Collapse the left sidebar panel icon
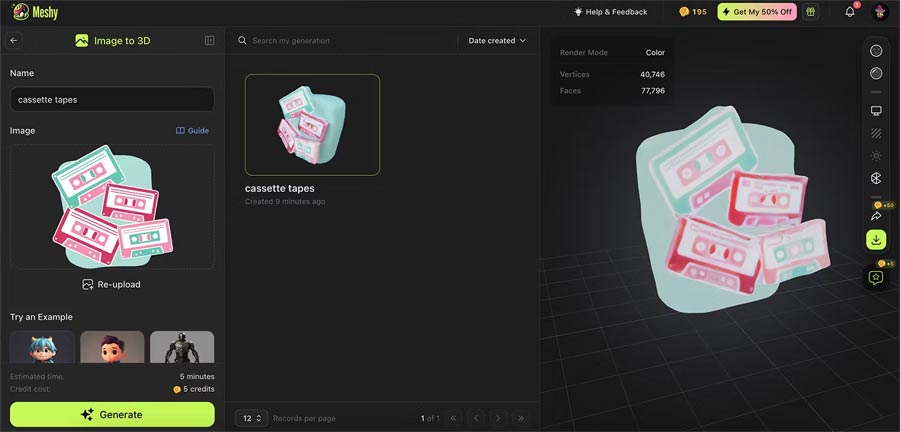900x432 pixels. 209,41
